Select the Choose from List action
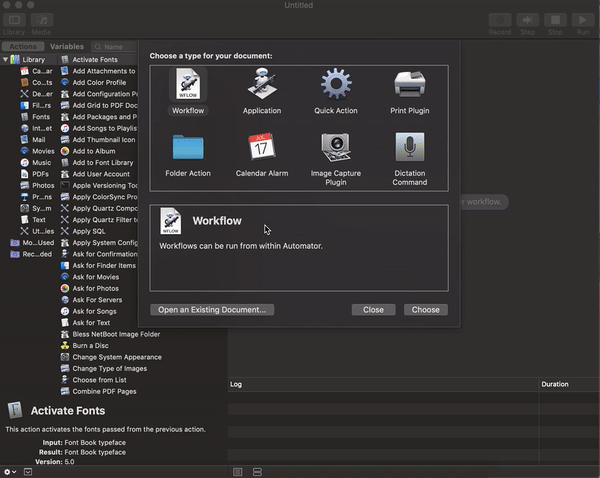Viewport: 600px width, 478px height. tap(99, 380)
